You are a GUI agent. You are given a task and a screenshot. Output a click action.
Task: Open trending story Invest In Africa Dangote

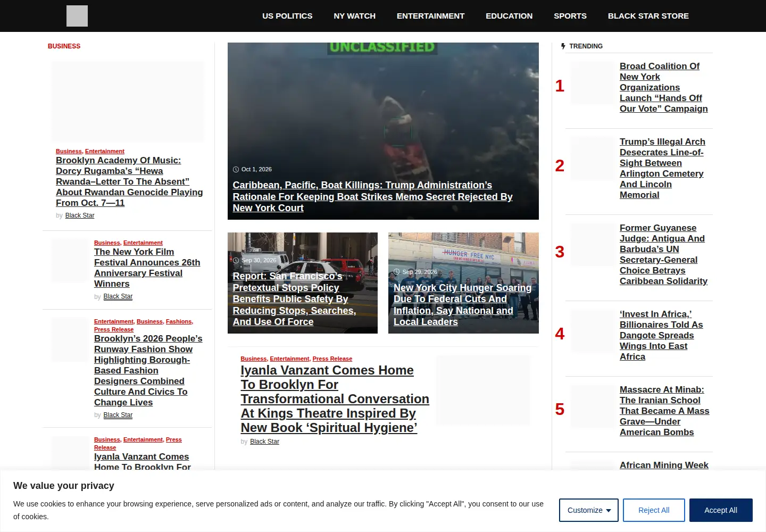pos(661,335)
